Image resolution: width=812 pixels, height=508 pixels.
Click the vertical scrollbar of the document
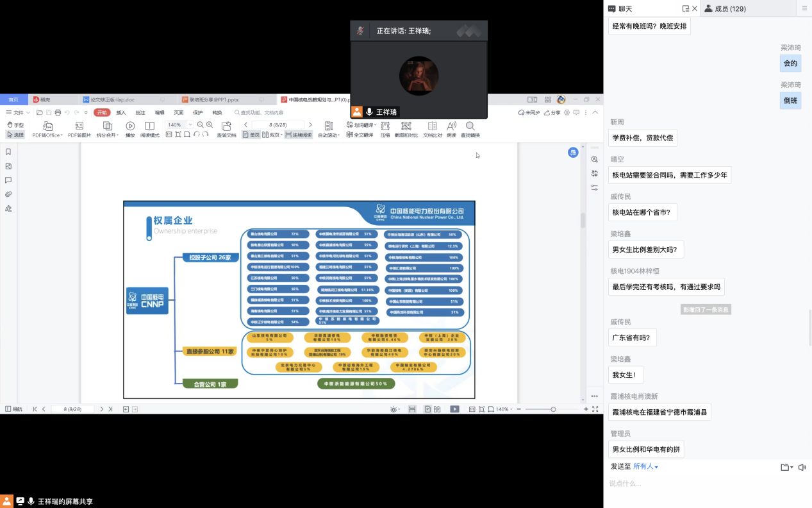[x=583, y=220]
